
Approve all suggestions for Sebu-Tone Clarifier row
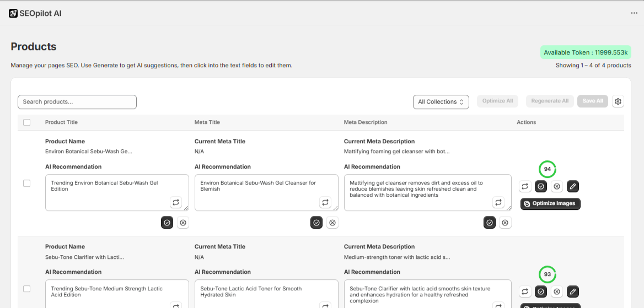[541, 291]
